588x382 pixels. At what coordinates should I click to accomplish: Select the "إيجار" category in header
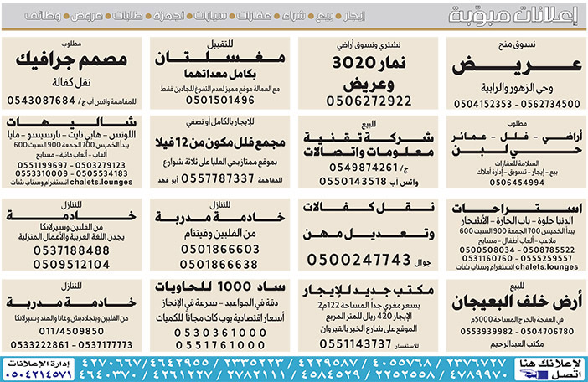tap(353, 16)
